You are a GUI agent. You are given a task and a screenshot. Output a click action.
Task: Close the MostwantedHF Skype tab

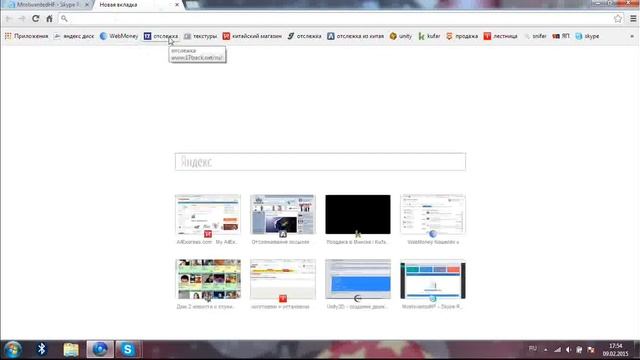pyautogui.click(x=87, y=4)
